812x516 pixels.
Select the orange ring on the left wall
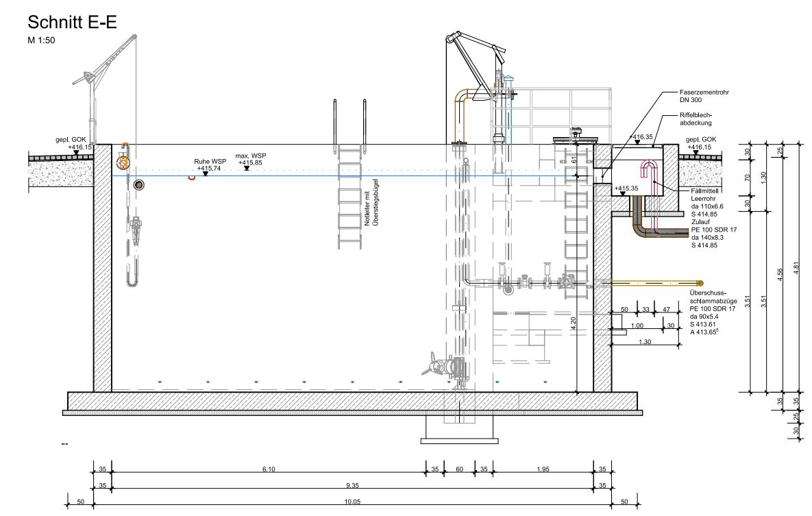pyautogui.click(x=123, y=162)
